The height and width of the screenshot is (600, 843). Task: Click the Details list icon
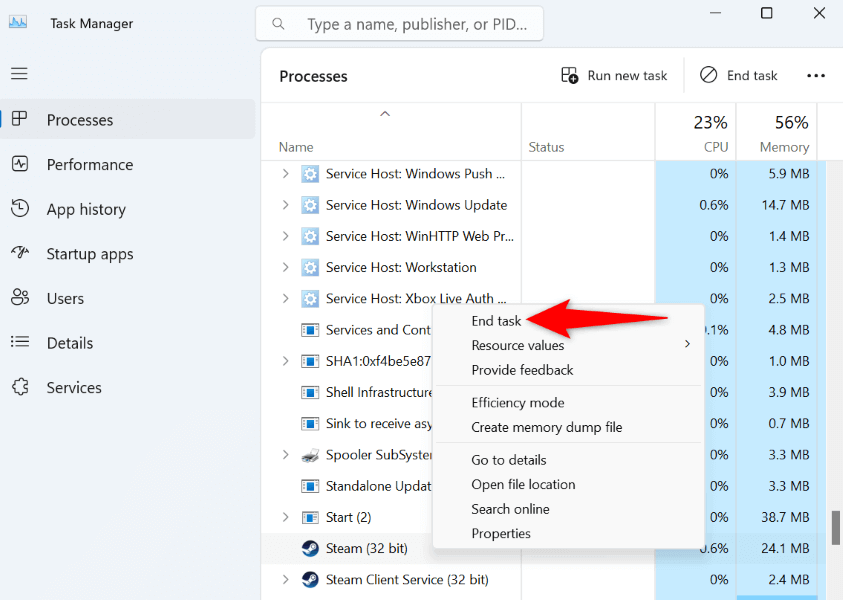coord(20,342)
